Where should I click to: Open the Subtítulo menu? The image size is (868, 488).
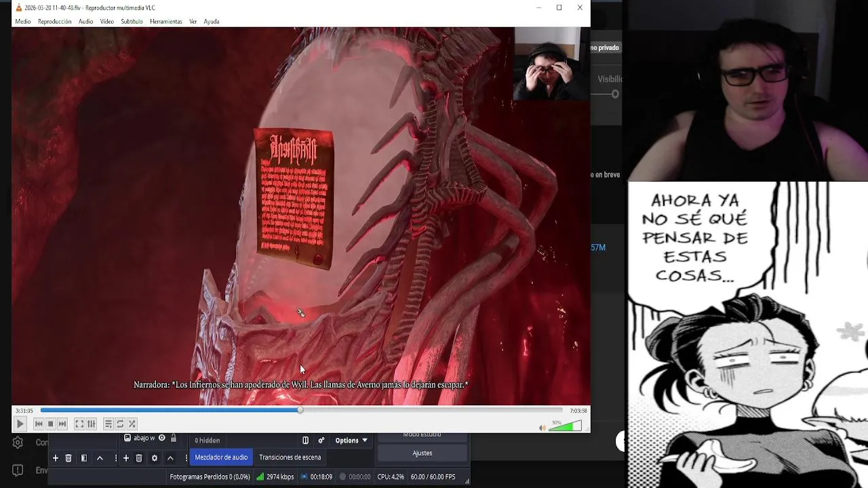132,22
